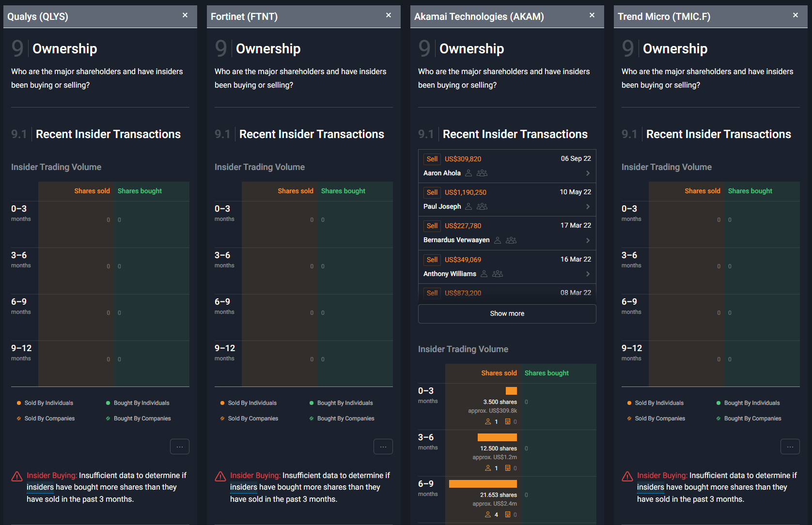Open the more options button in Trend Micro panel
Screen dimensions: 812x525
(790, 447)
